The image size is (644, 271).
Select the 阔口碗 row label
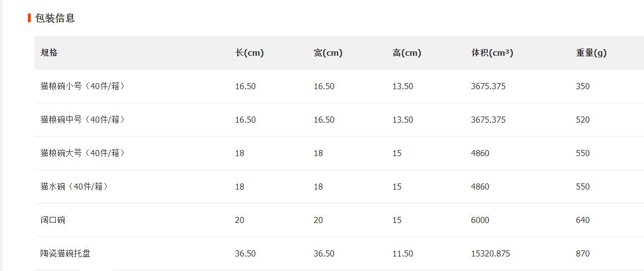coord(53,220)
